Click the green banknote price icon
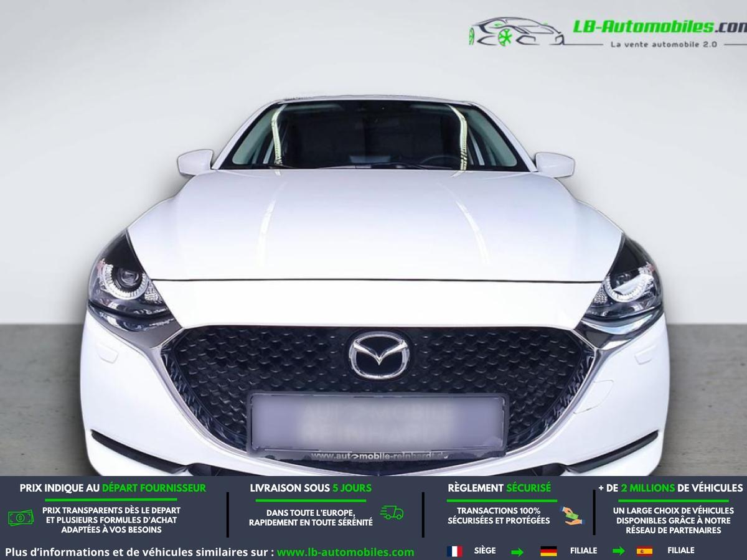This screenshot has width=747, height=560. (x=21, y=517)
